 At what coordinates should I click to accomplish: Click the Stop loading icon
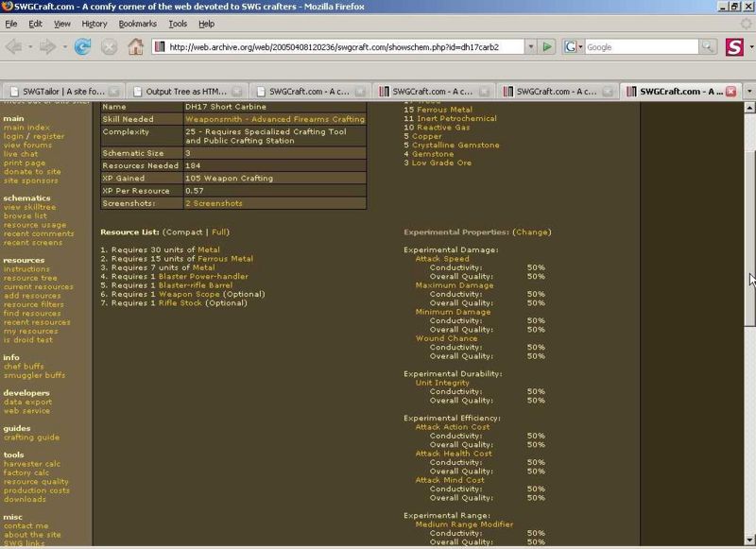coord(110,46)
